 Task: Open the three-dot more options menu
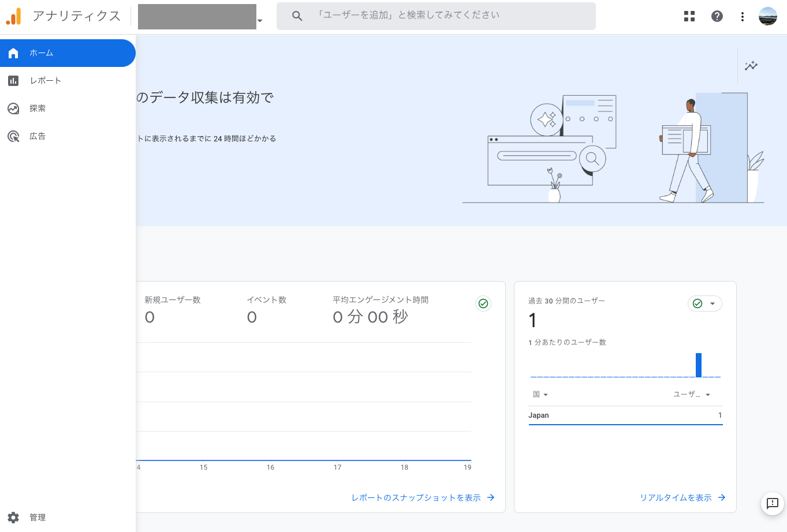[743, 17]
